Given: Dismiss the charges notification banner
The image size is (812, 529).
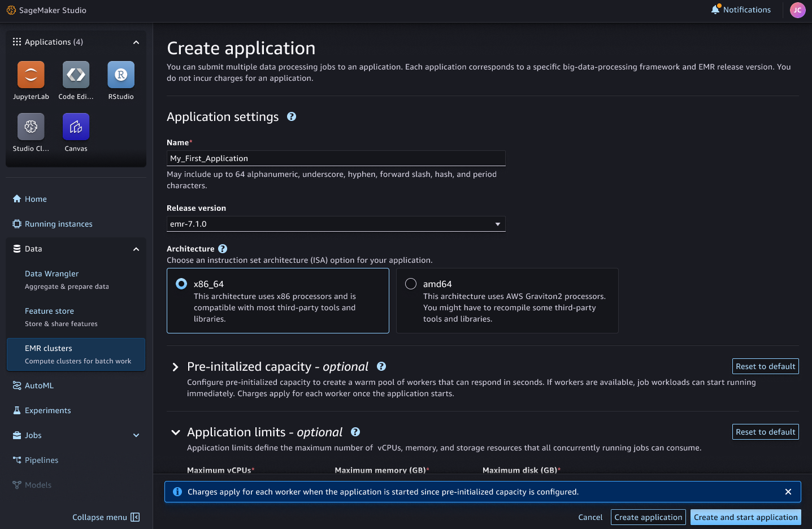Looking at the screenshot, I should [788, 492].
